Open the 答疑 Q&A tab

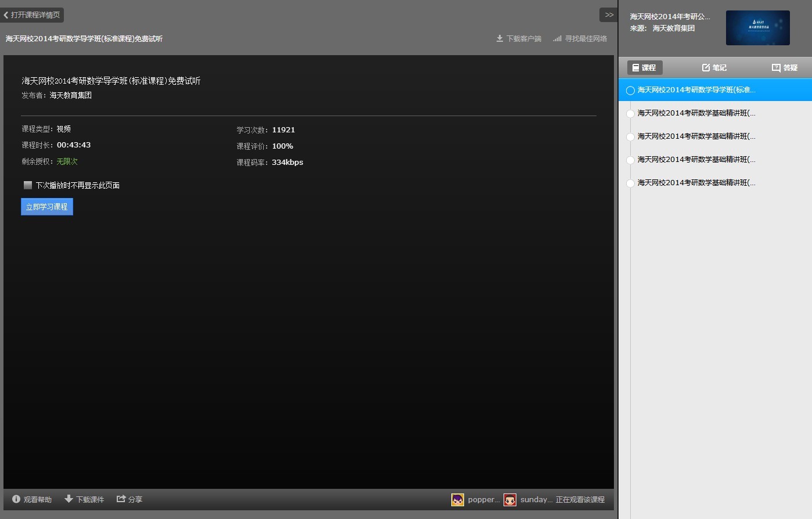click(784, 68)
